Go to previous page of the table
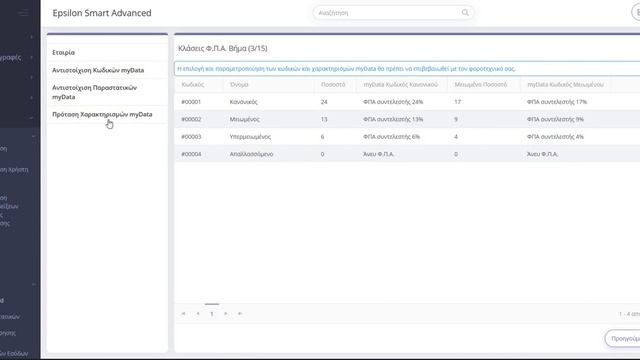Image resolution: width=640 pixels, height=360 pixels. tap(198, 313)
